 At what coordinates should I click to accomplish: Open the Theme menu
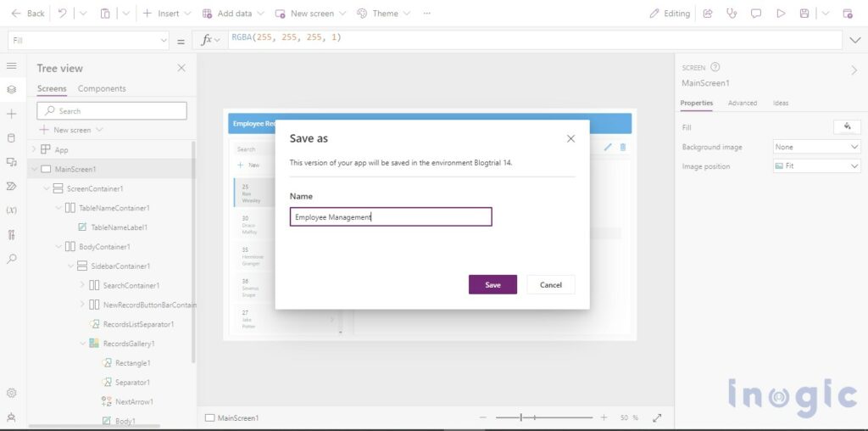pyautogui.click(x=383, y=14)
